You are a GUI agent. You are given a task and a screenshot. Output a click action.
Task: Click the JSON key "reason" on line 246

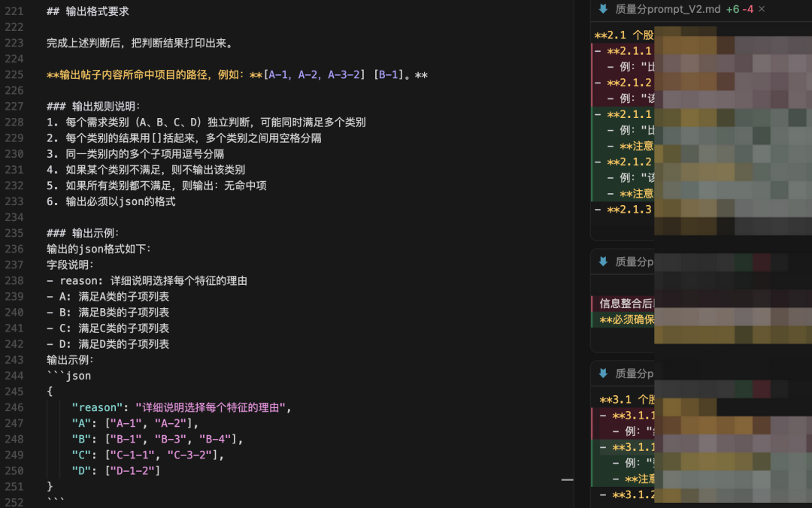click(x=97, y=407)
